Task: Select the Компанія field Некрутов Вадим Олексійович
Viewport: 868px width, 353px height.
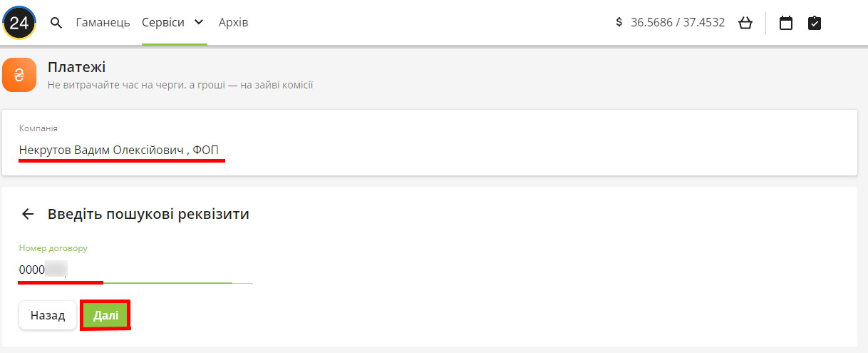Action: [x=120, y=150]
